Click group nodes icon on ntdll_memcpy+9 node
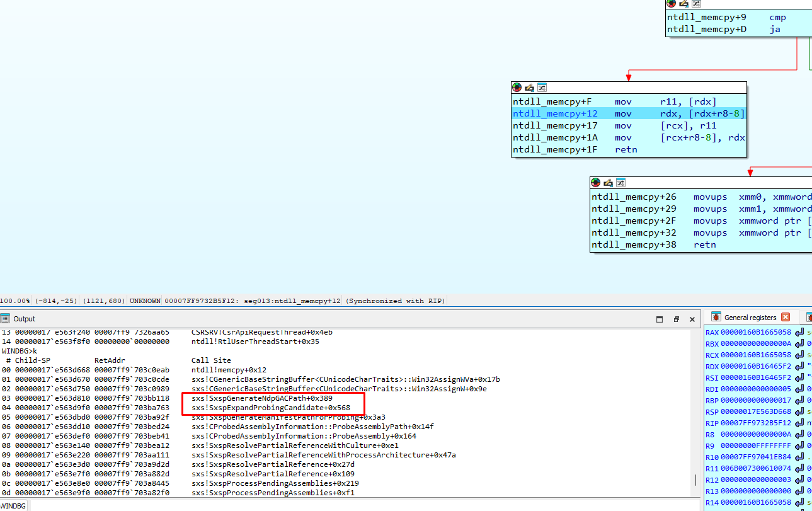This screenshot has width=812, height=511. coord(695,4)
